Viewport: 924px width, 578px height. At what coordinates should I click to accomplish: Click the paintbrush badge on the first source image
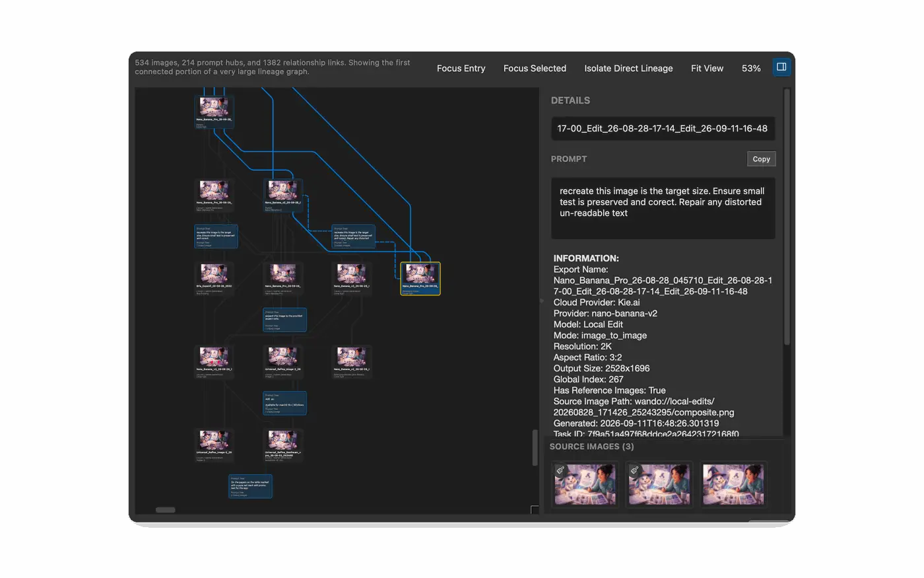(x=560, y=470)
